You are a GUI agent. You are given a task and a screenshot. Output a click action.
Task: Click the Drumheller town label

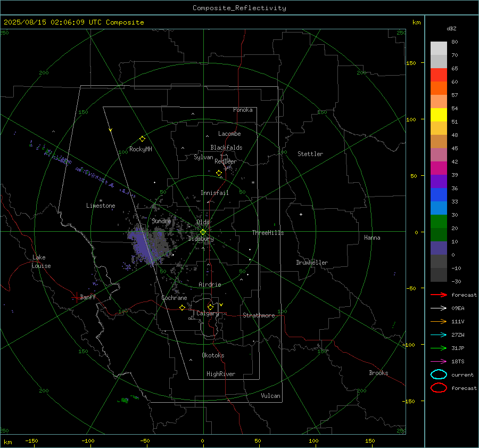click(x=312, y=263)
